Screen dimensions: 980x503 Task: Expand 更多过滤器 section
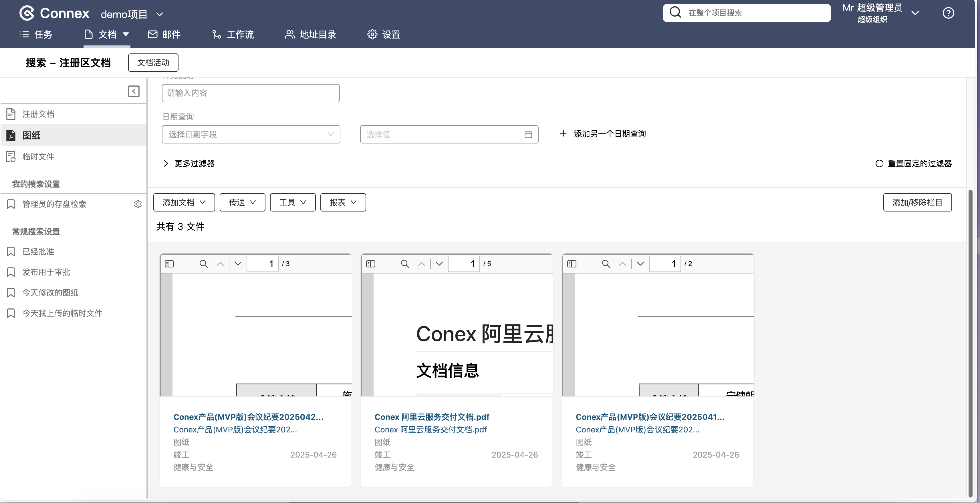pyautogui.click(x=189, y=163)
